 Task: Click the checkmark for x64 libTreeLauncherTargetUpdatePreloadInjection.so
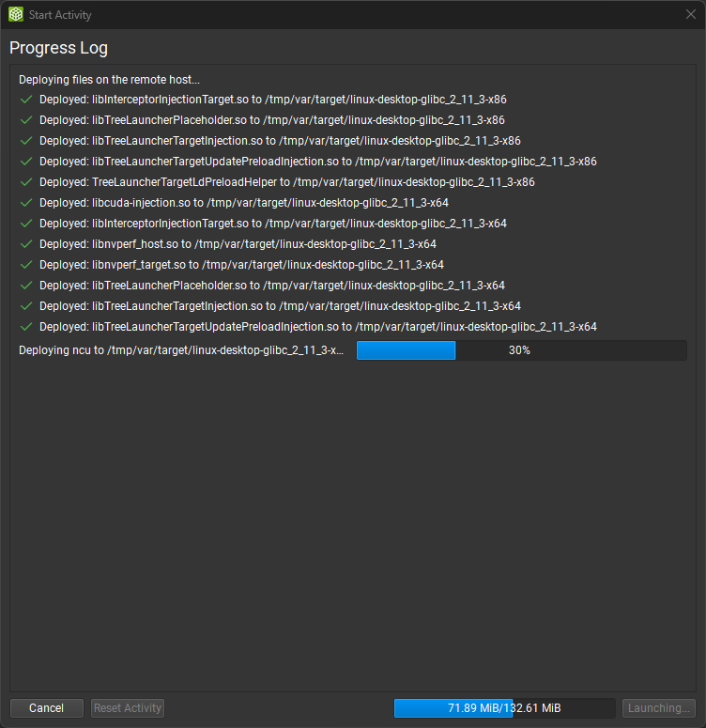tap(26, 327)
